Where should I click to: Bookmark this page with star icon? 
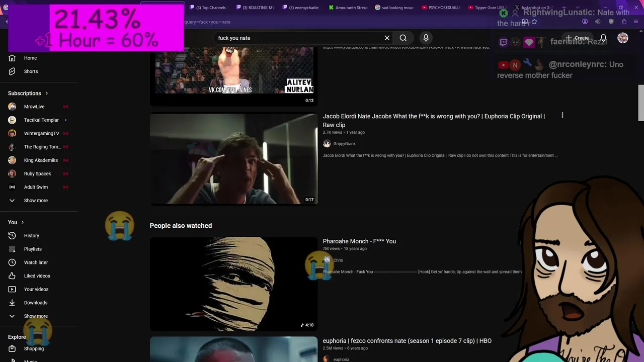[534, 22]
